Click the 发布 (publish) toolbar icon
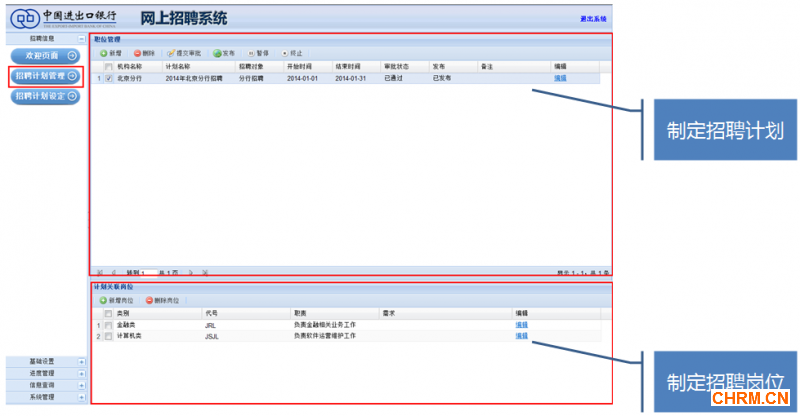 pyautogui.click(x=217, y=52)
